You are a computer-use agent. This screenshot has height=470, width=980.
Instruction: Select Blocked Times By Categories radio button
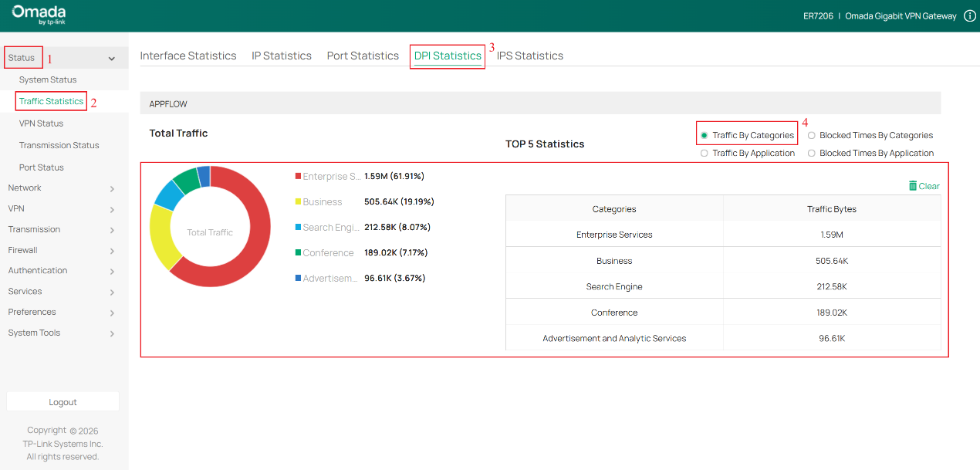[x=812, y=135]
